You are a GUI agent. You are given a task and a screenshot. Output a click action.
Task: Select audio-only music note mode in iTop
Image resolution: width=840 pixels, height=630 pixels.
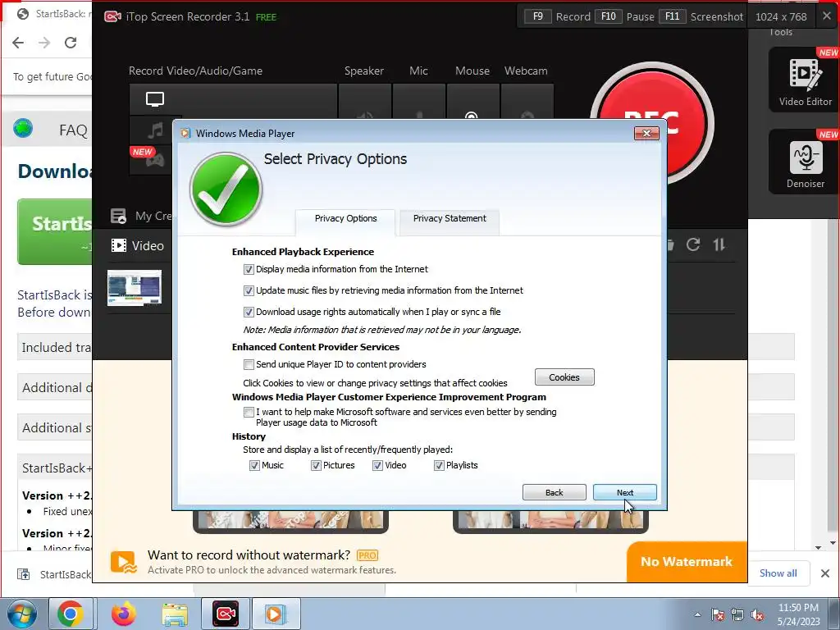(155, 130)
